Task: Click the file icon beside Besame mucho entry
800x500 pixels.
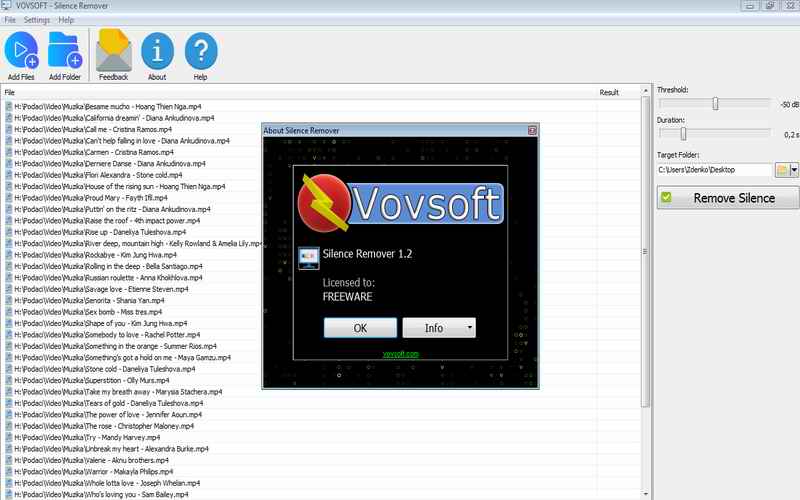Action: [x=8, y=105]
